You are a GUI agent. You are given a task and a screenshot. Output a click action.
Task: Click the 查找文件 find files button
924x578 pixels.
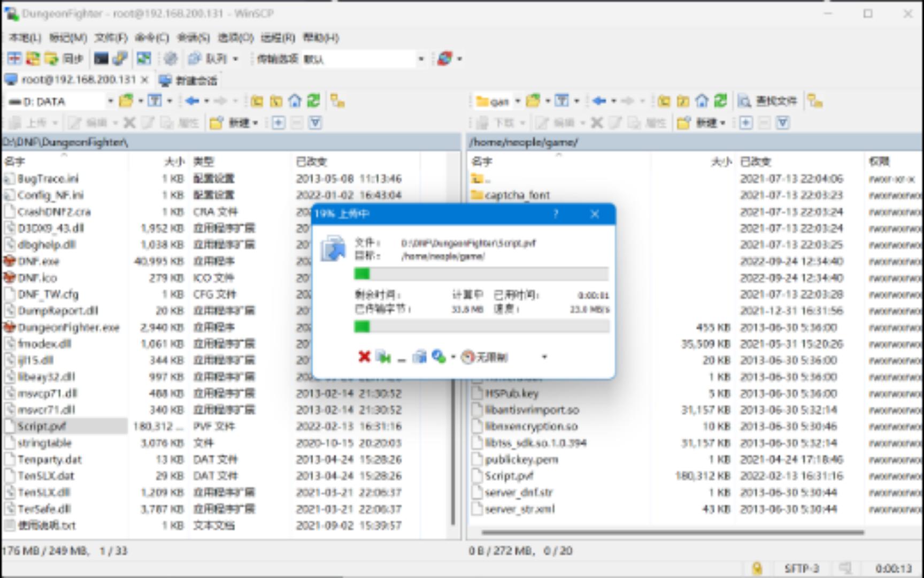(x=767, y=101)
